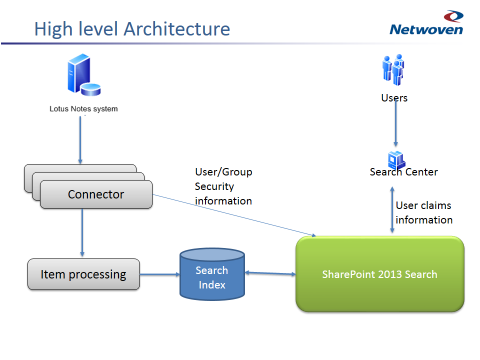Select the Search Index cylinder
Screen dimensions: 480x360
point(212,274)
